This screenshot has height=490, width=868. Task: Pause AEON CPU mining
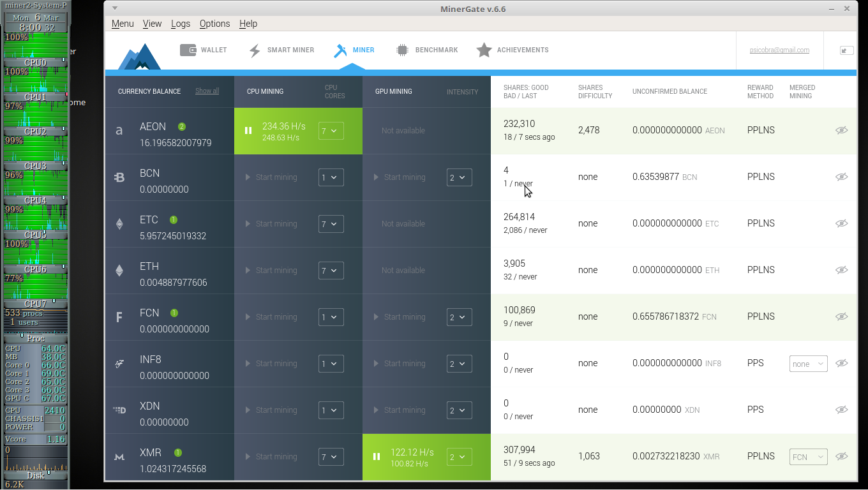248,131
